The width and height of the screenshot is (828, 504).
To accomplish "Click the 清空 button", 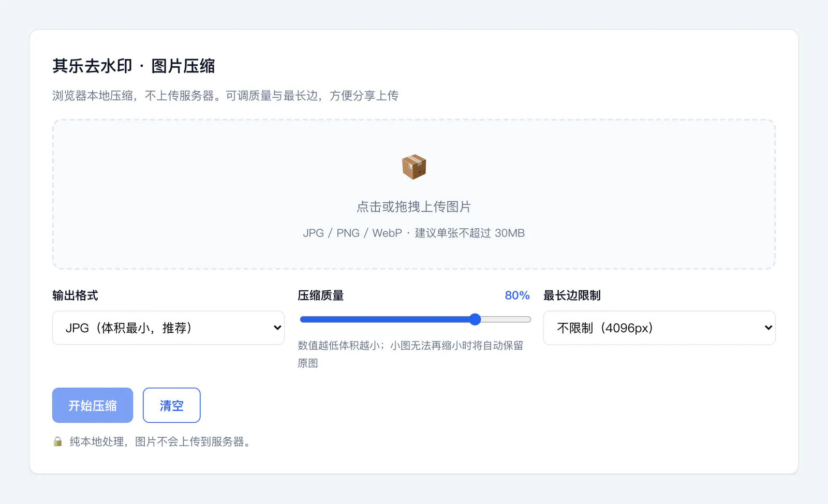I will coord(171,405).
